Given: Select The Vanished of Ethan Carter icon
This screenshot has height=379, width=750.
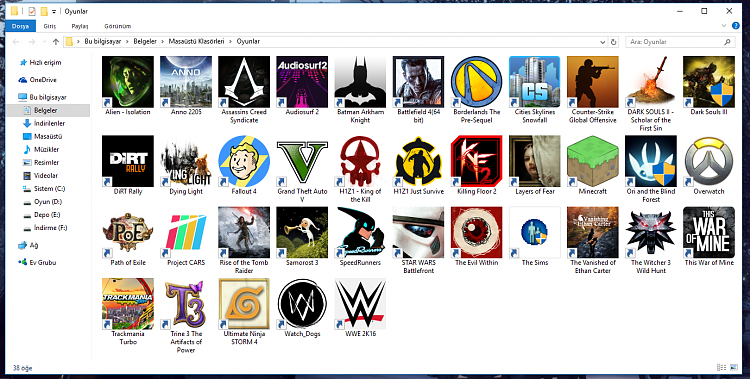Looking at the screenshot, I should click(593, 233).
